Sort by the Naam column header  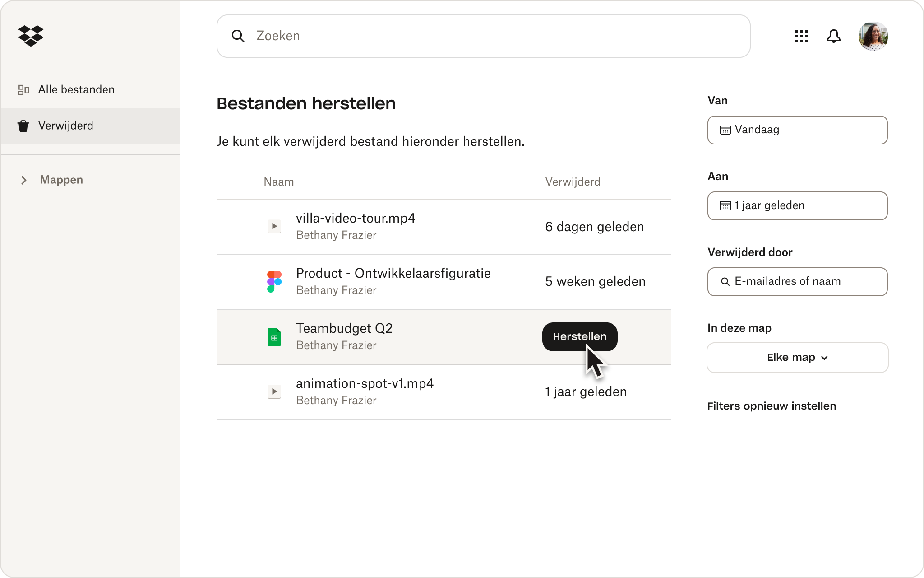coord(279,182)
